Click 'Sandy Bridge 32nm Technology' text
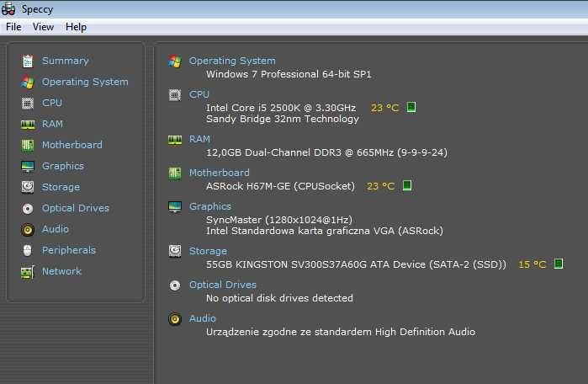The image size is (588, 384). click(x=283, y=119)
